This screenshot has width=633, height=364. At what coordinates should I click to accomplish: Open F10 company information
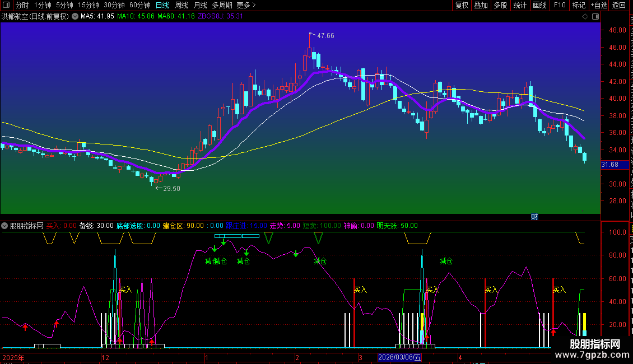click(x=560, y=5)
